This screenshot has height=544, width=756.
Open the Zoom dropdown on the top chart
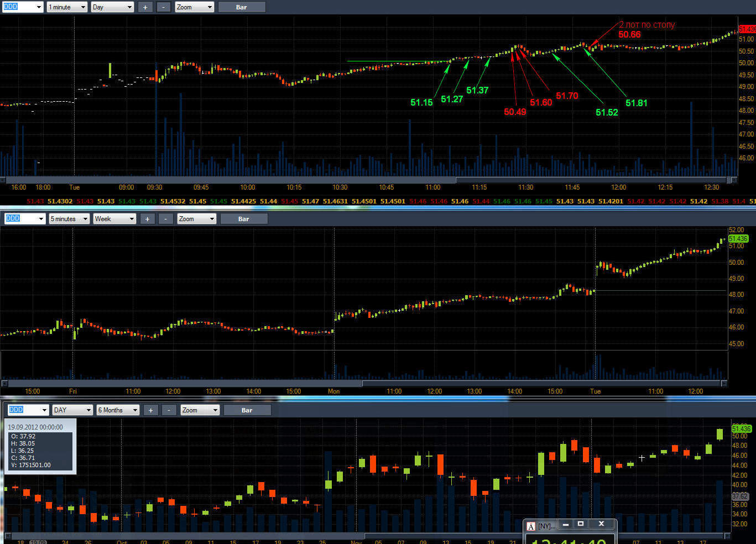195,7
